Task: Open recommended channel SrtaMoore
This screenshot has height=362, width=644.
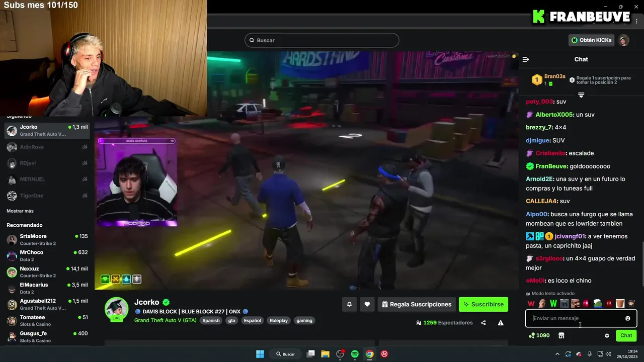Action: point(47,239)
